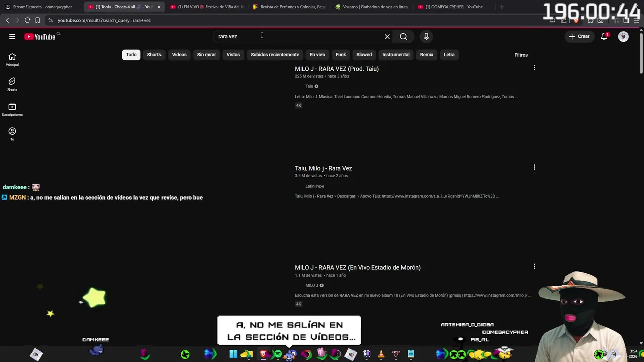
Task: Switch to the EN VIVO Festival de Viña tab
Action: tap(206, 7)
